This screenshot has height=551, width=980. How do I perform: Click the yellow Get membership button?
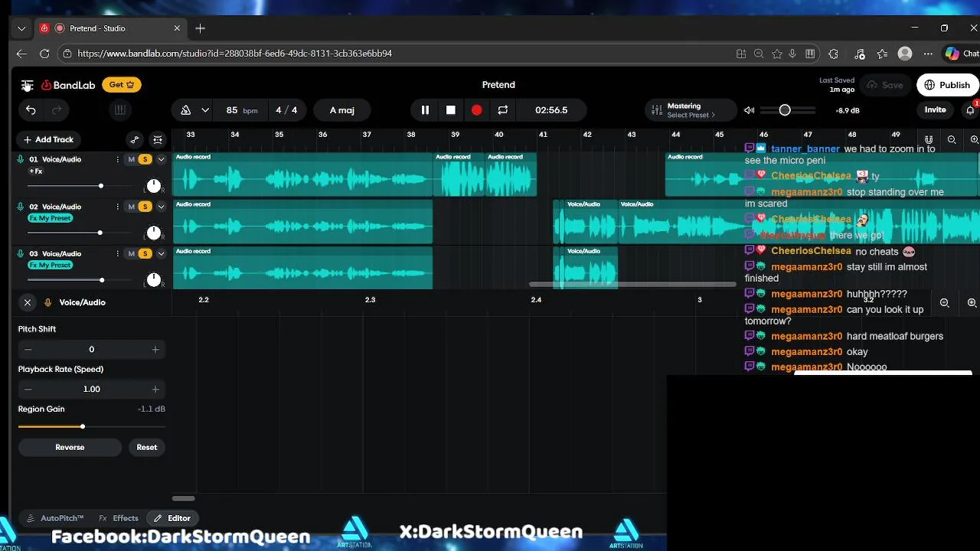coord(121,85)
